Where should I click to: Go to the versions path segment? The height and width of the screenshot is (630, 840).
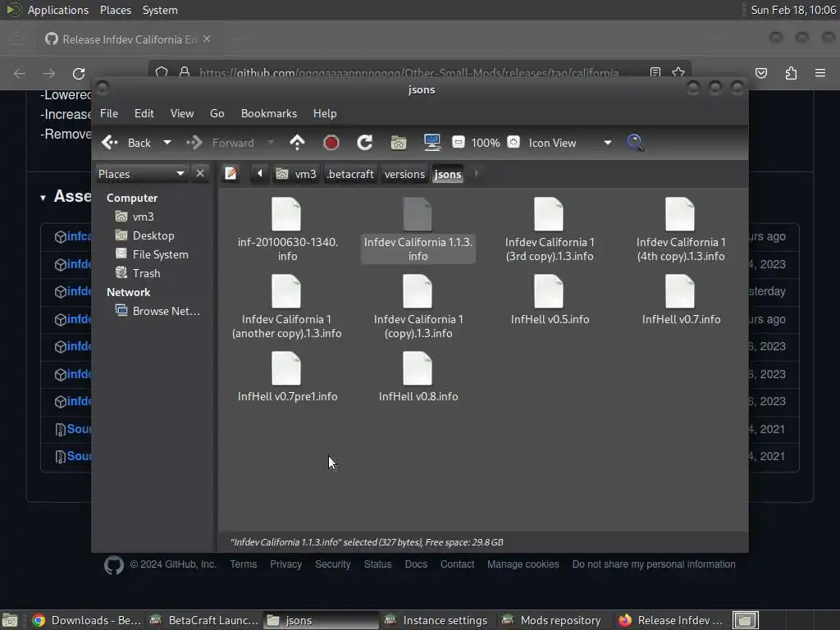coord(404,174)
